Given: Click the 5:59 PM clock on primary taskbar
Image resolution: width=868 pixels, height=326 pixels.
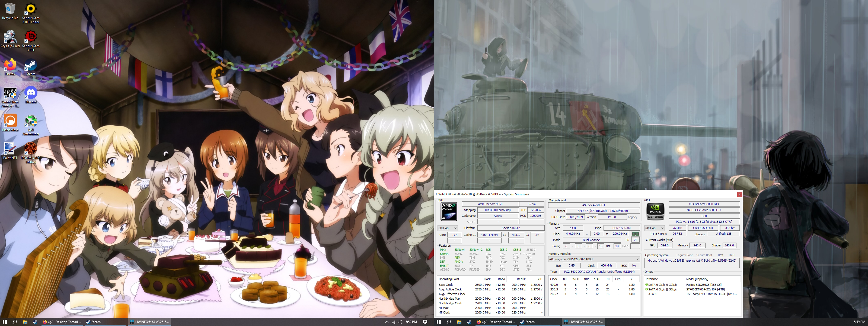Looking at the screenshot, I should 411,322.
